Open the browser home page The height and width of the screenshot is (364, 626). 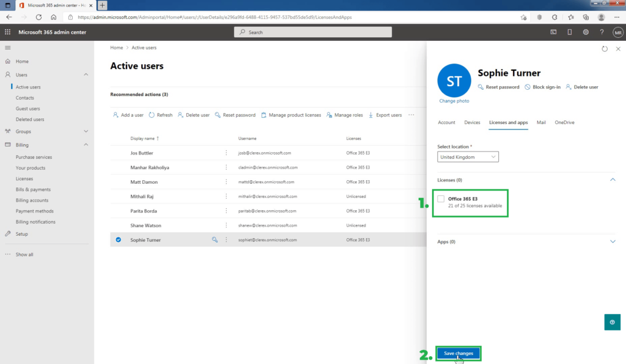click(54, 17)
